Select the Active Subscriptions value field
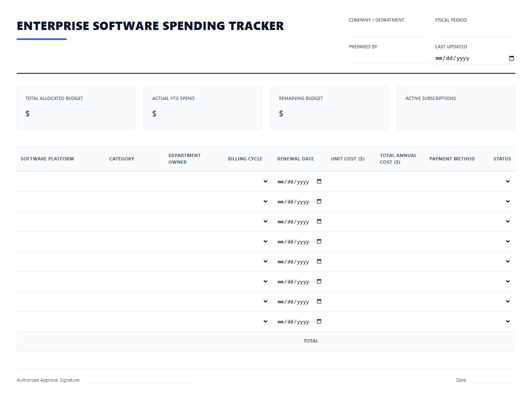The width and height of the screenshot is (532, 400). 456,114
